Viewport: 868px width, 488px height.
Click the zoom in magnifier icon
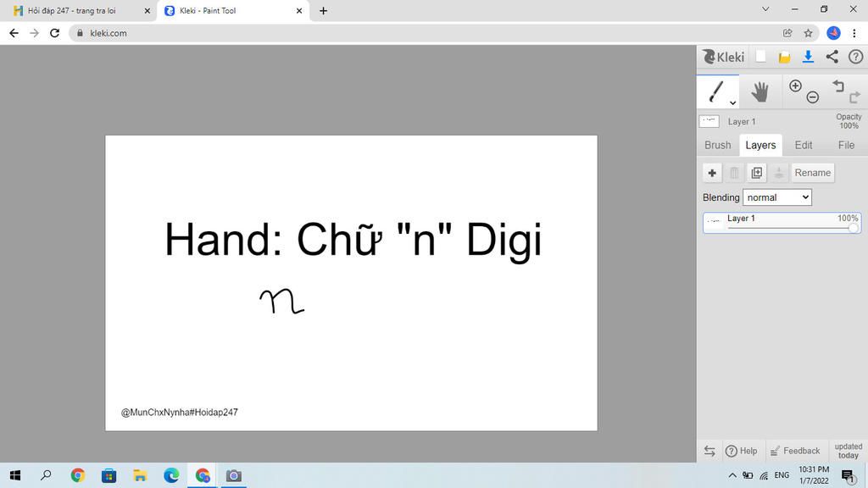(x=795, y=86)
